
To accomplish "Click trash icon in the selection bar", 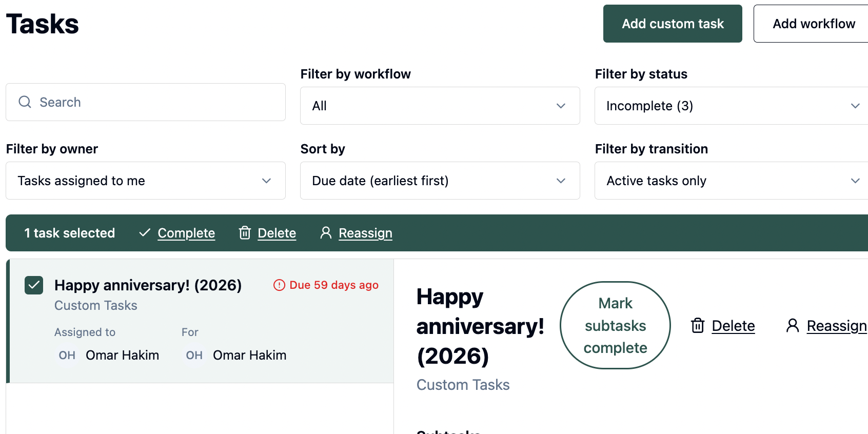I will click(245, 233).
